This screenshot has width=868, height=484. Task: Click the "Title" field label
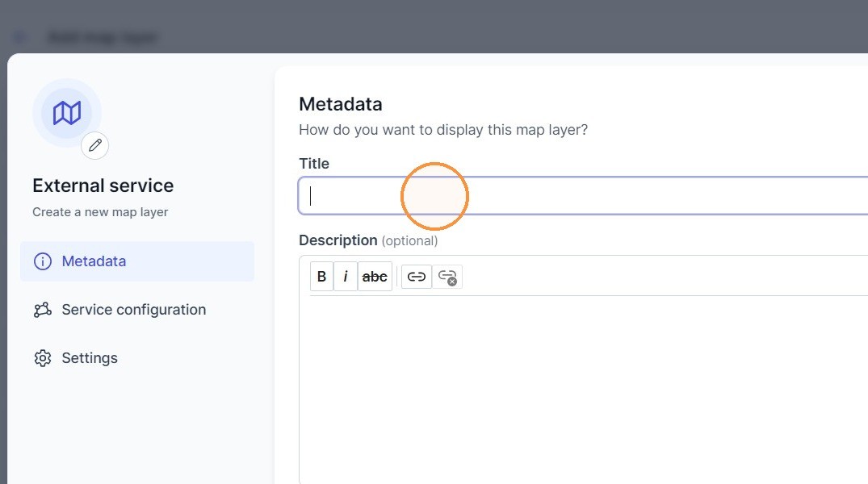[x=314, y=164]
